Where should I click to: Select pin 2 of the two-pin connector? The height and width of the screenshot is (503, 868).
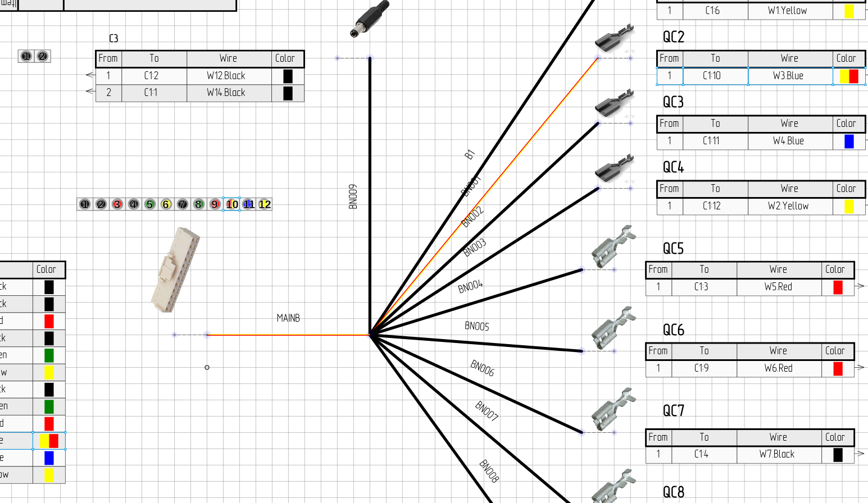click(x=41, y=56)
